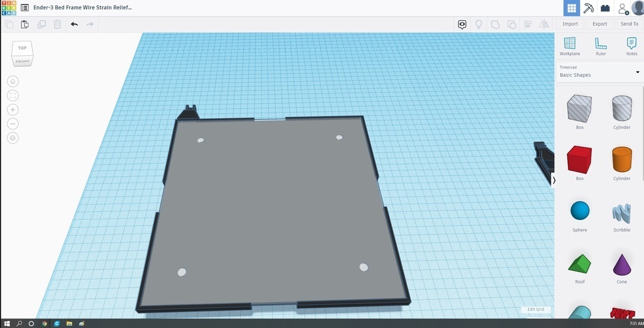Click the design title Ender-3 Bed Frame
644x328 pixels.
(82, 8)
